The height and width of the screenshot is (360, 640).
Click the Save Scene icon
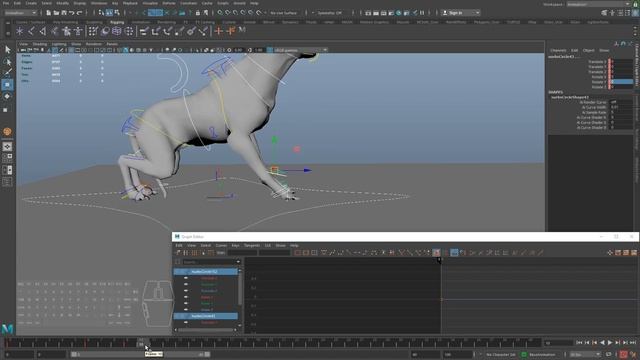tap(64, 13)
